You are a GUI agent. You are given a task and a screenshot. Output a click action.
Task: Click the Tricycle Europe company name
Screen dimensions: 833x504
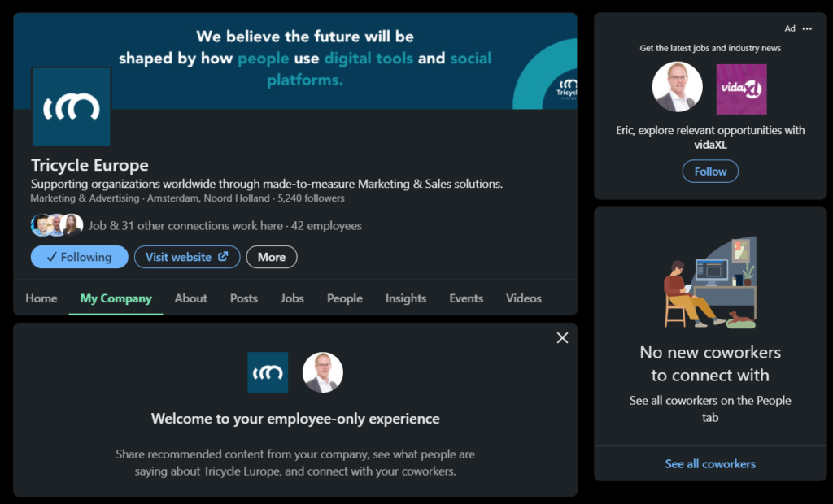(x=89, y=165)
